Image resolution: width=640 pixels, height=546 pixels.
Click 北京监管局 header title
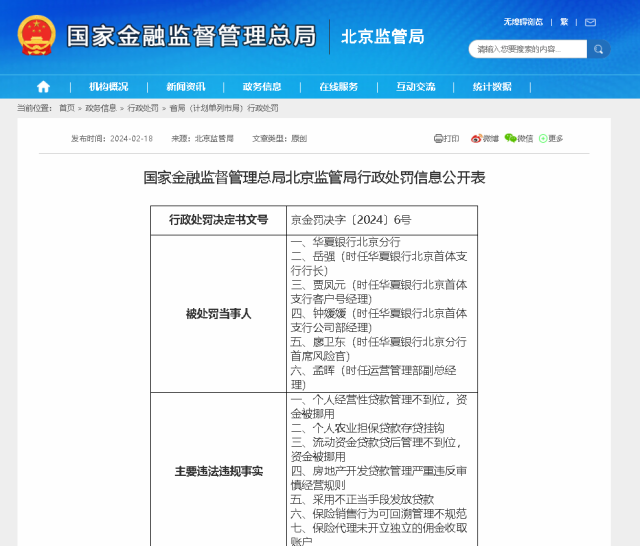coord(383,37)
